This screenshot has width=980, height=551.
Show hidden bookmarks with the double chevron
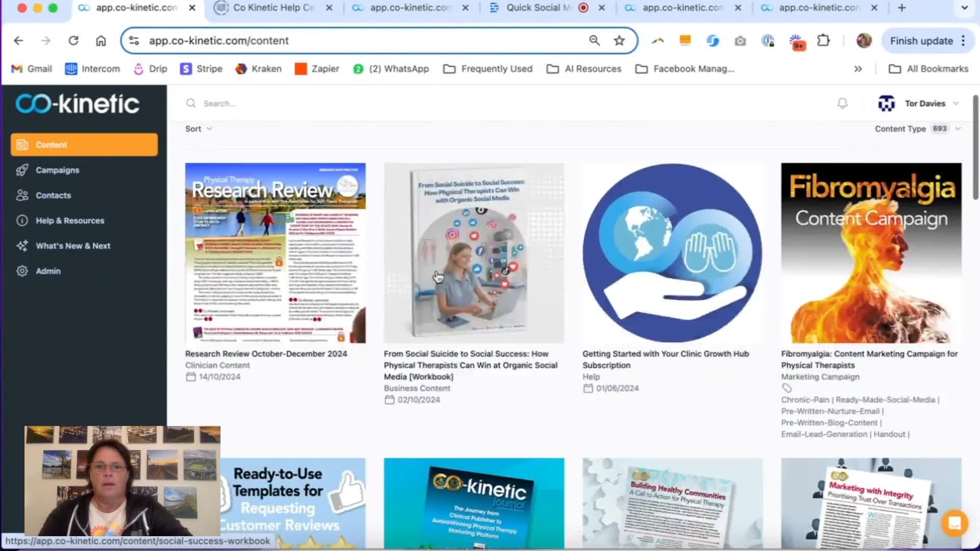(x=858, y=69)
